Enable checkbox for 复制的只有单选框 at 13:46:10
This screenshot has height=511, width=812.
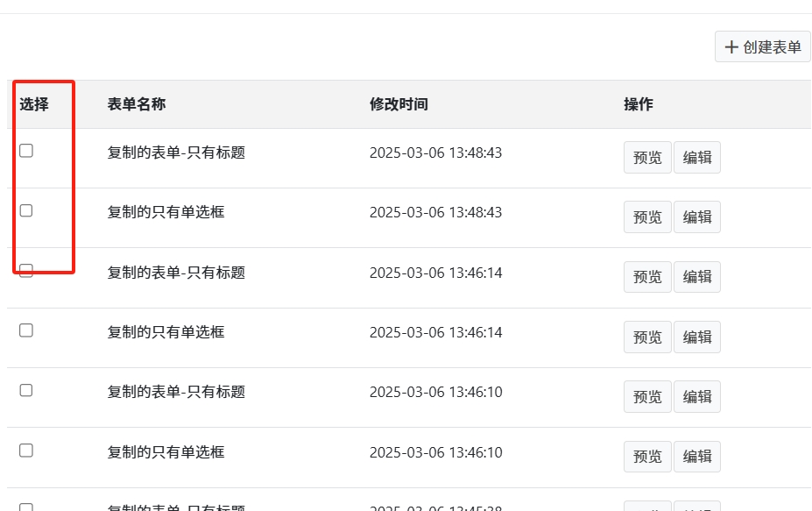[x=26, y=451]
